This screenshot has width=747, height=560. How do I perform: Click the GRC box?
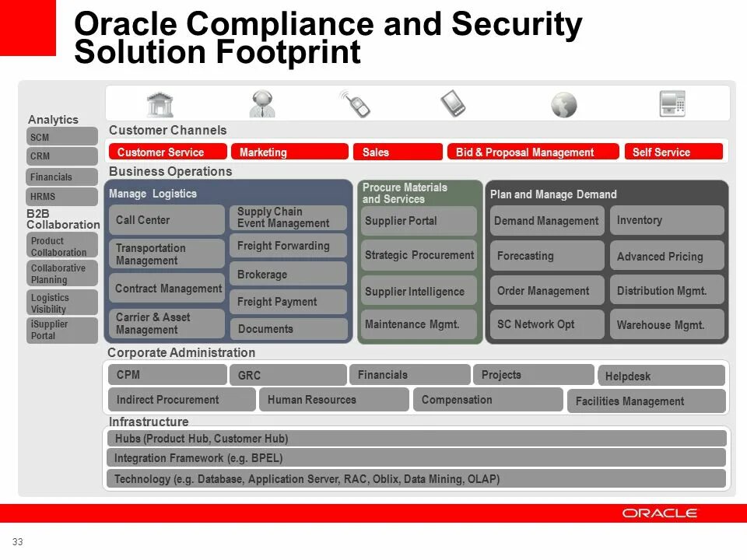tap(288, 375)
